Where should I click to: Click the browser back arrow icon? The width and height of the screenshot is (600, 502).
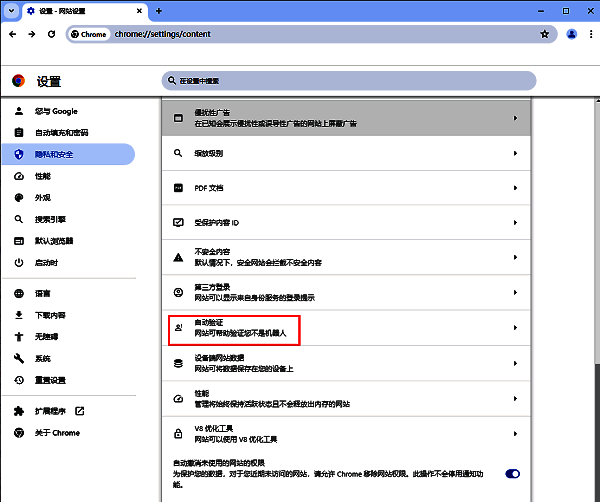point(12,34)
